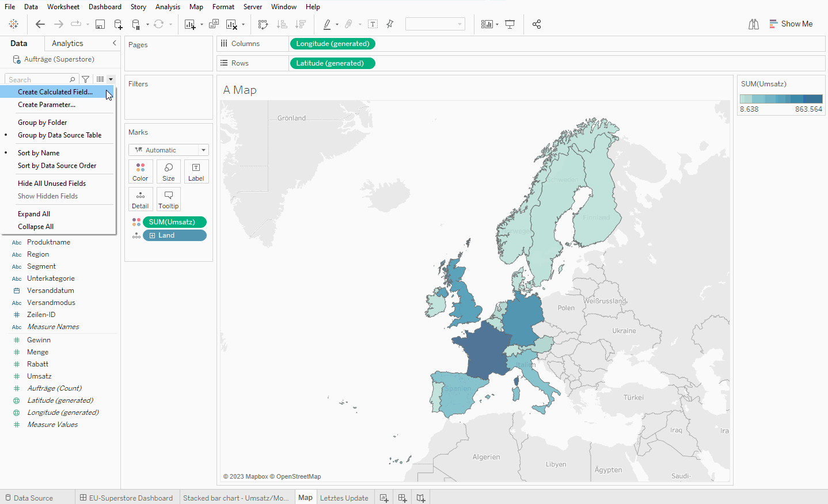Collapse the Data pane with chevron

coord(114,43)
